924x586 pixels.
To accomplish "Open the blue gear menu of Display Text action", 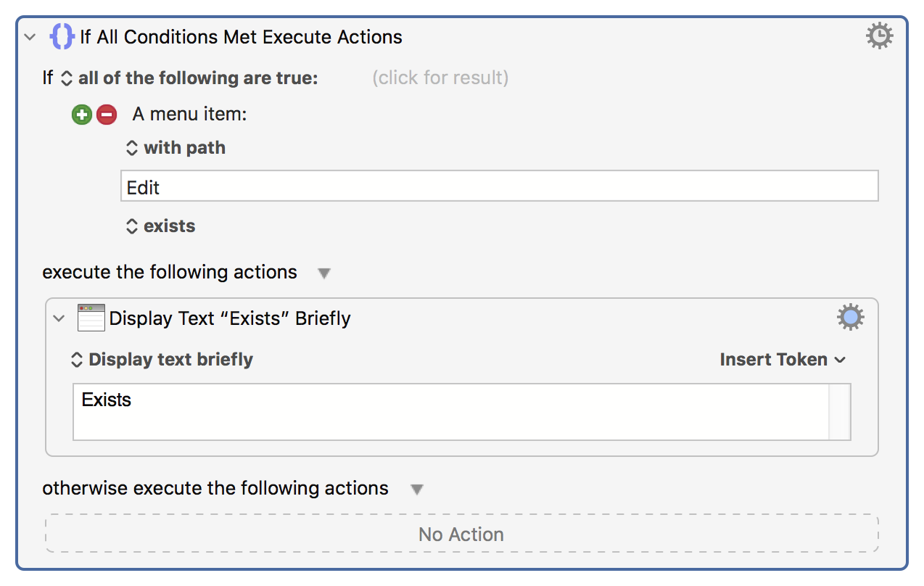I will (x=850, y=318).
